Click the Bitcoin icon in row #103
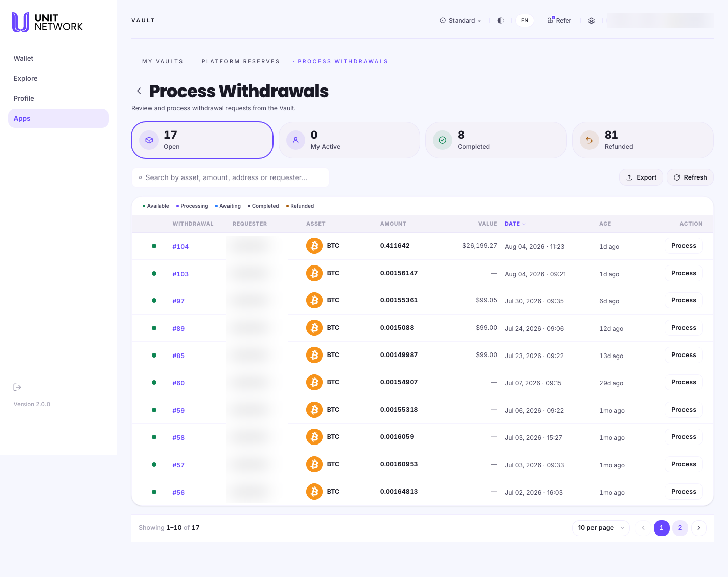Screen dimensions: 728x577 click(314, 273)
